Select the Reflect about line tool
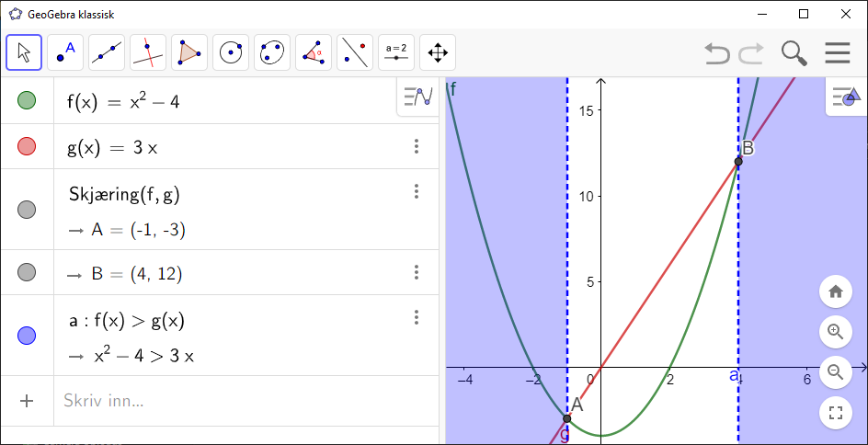 click(355, 52)
